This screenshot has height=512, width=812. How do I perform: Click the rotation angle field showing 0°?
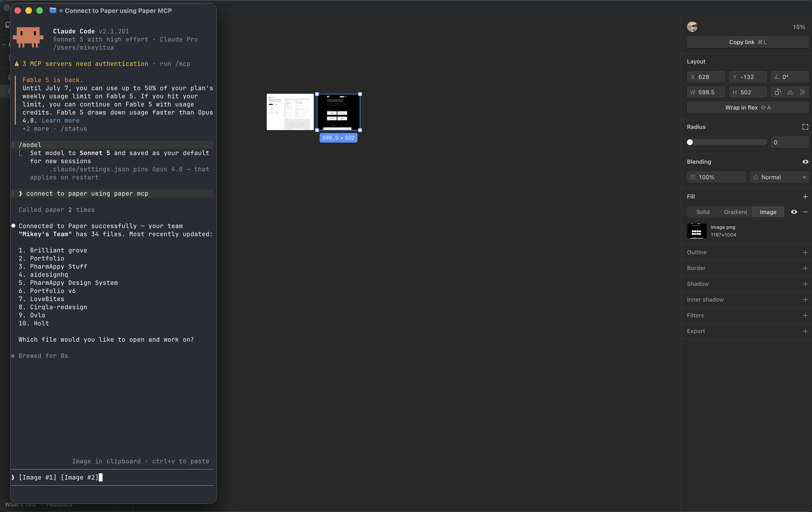click(789, 77)
